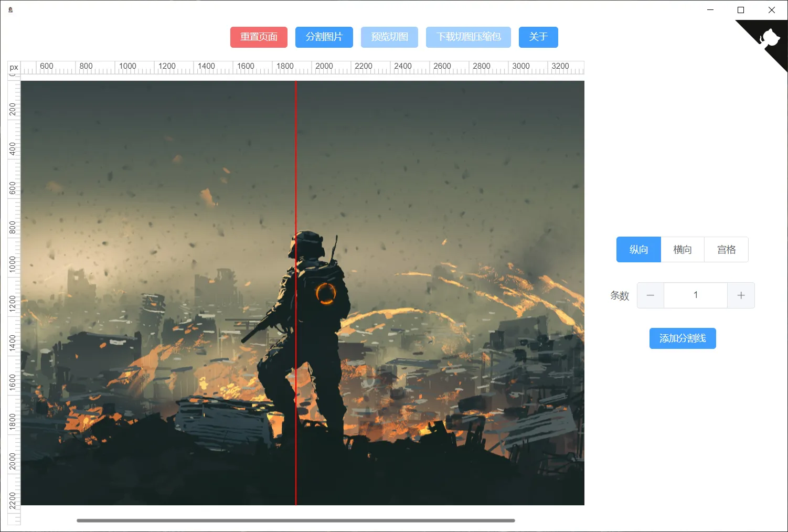This screenshot has width=788, height=532.
Task: Switch to the 宫格 grid mode
Action: (727, 250)
